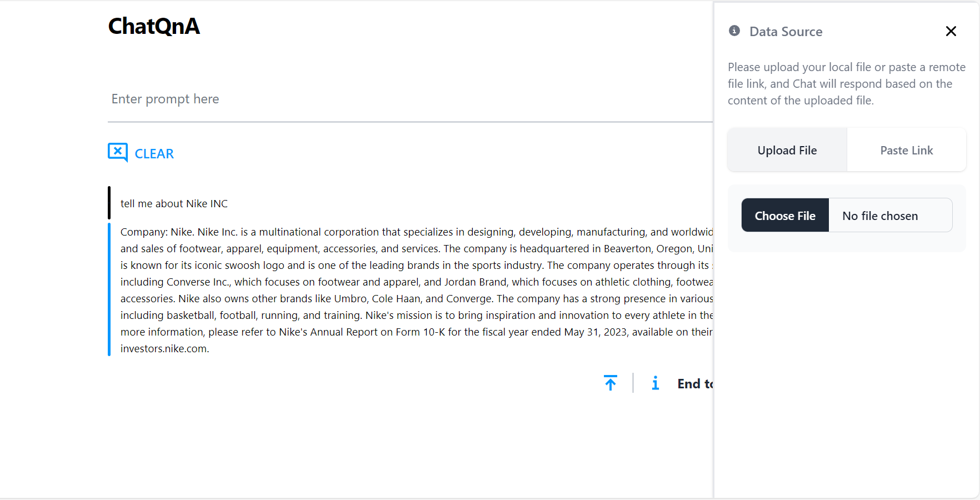This screenshot has height=500, width=980.
Task: Close the Data Source panel
Action: point(951,31)
